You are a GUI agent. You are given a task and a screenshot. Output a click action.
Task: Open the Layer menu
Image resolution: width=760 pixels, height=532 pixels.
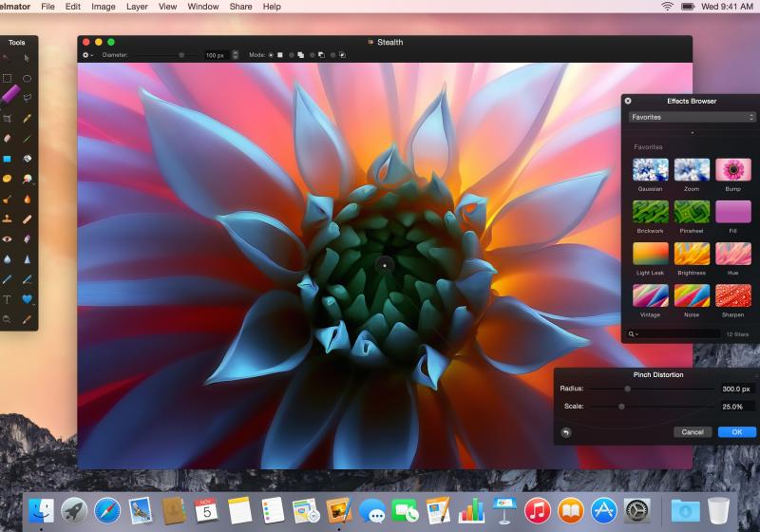[137, 7]
